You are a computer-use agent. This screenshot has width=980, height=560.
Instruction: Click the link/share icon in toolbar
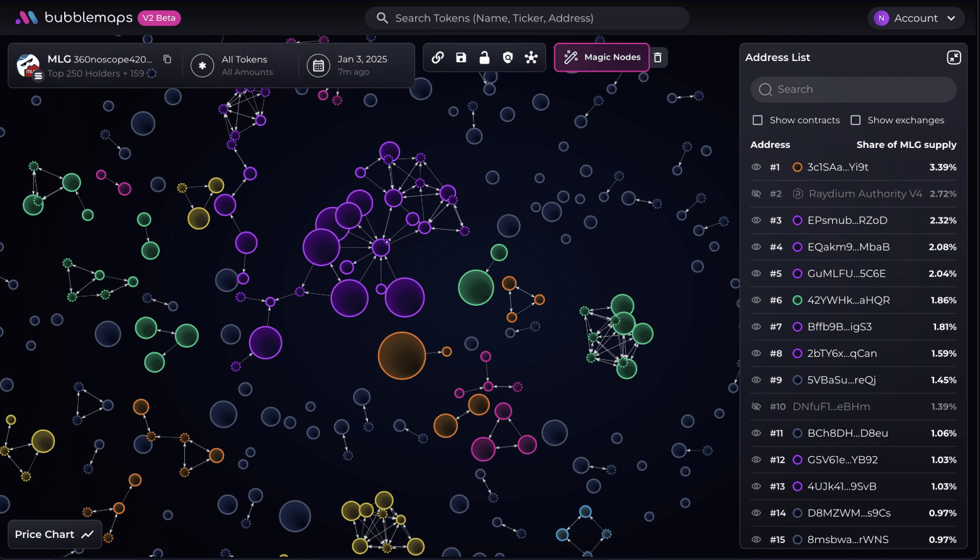coord(438,58)
